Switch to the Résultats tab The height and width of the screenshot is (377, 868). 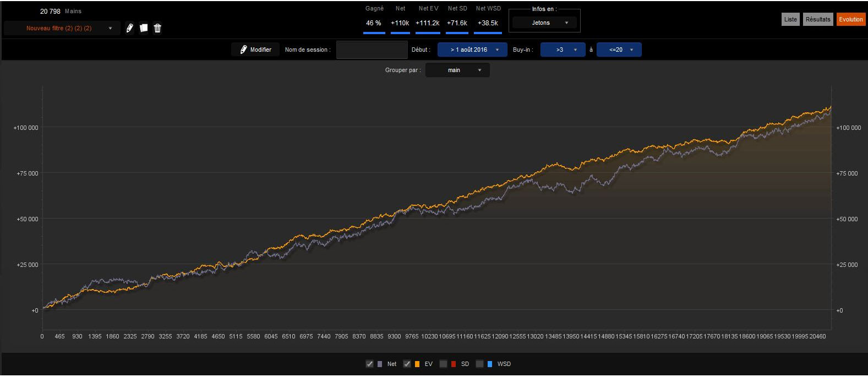(817, 19)
